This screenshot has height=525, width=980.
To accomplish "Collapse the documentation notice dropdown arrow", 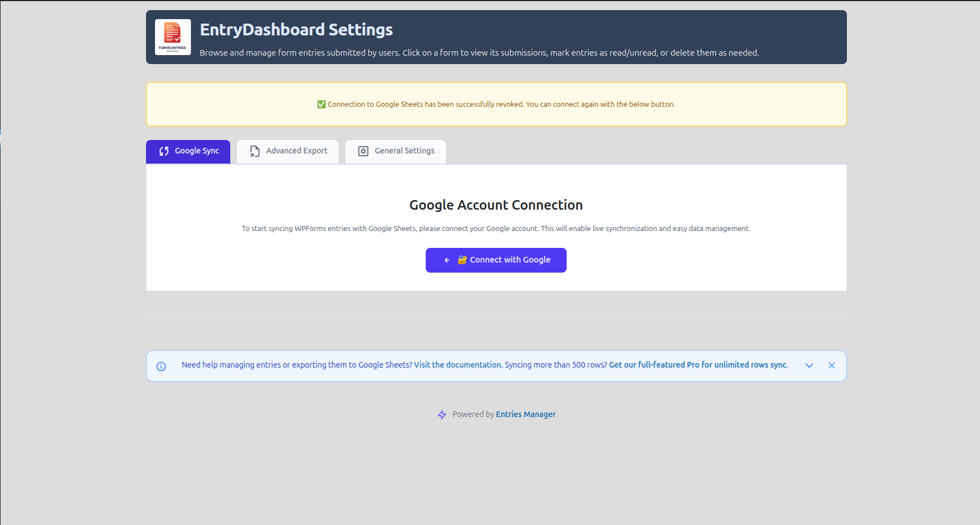I will 809,365.
